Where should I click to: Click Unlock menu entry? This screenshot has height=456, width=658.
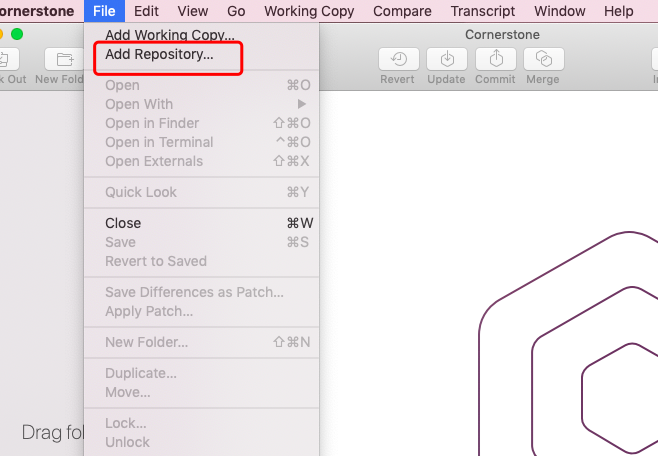(x=201, y=442)
